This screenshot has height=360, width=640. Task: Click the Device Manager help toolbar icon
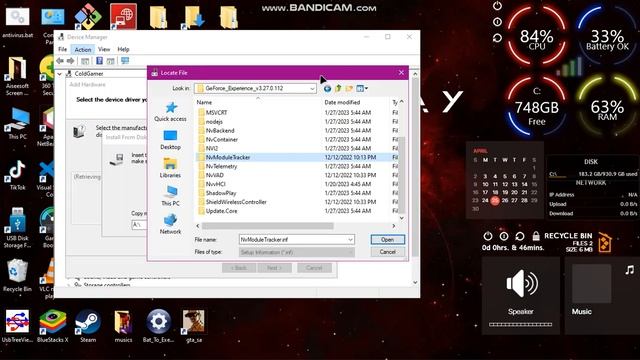pos(99,61)
